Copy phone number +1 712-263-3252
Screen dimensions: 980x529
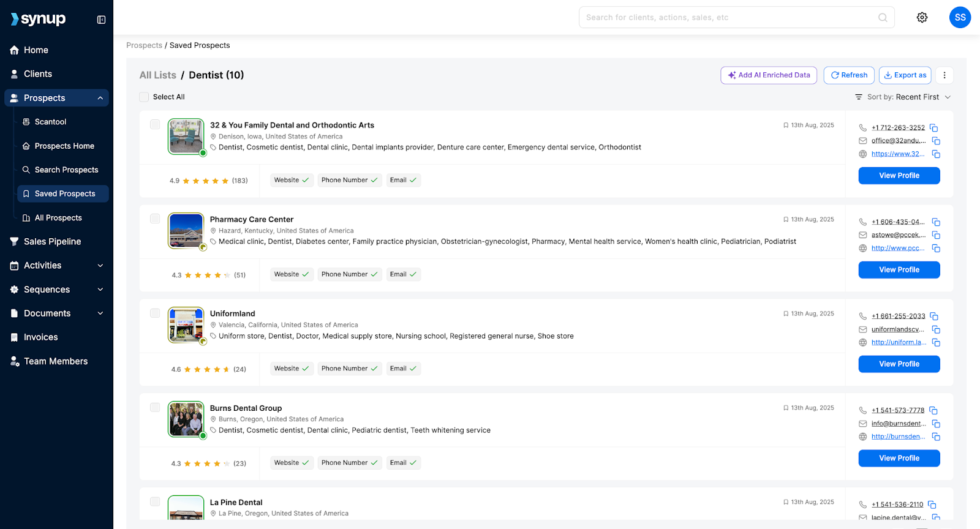(x=934, y=128)
